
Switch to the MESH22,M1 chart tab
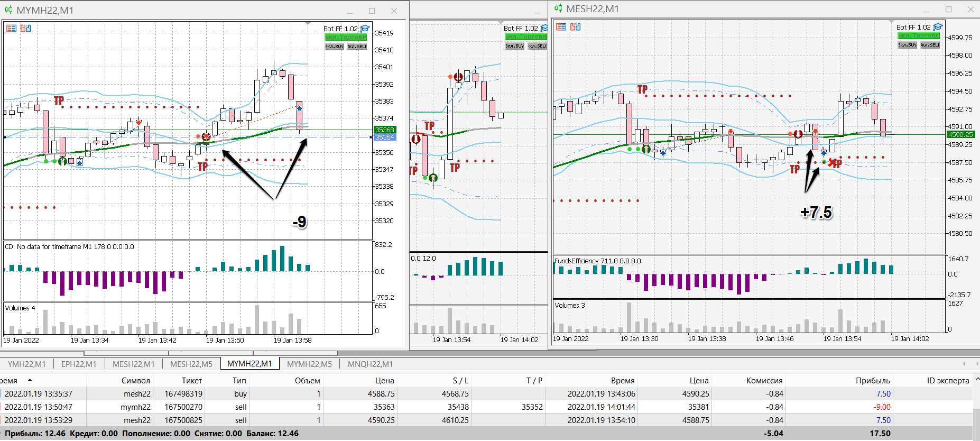[134, 364]
